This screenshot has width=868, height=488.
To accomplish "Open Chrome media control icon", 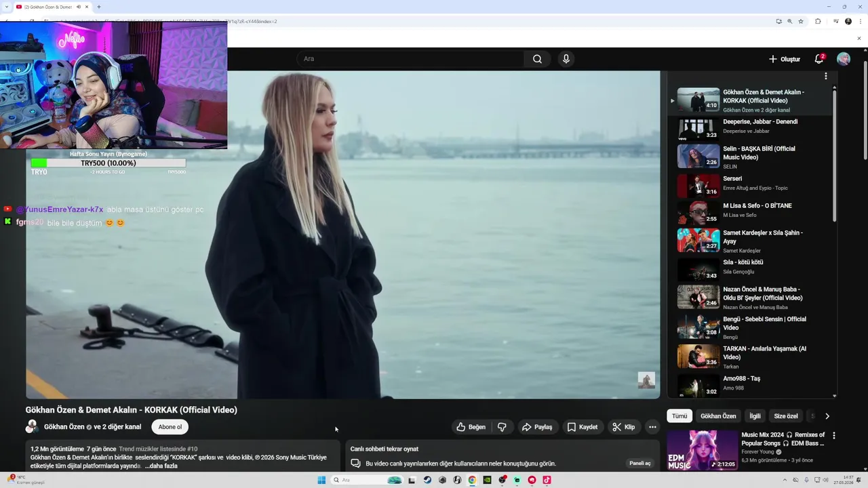I will click(x=836, y=21).
